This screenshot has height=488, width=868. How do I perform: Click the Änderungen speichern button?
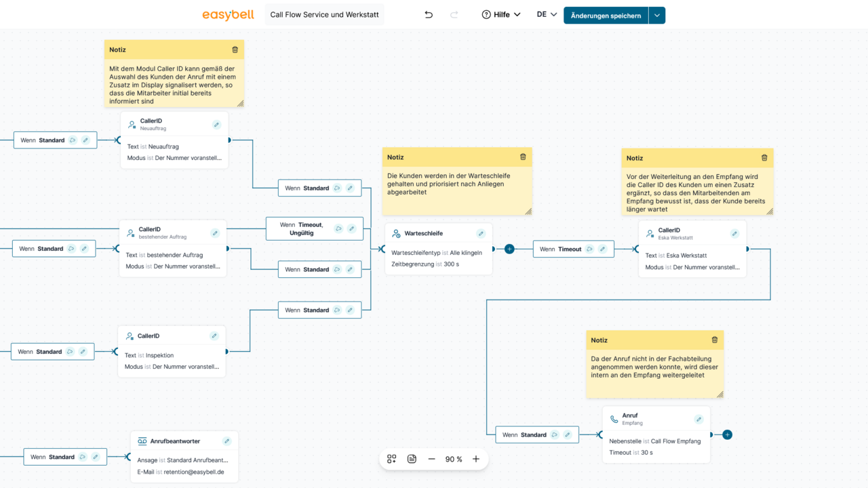(x=606, y=16)
